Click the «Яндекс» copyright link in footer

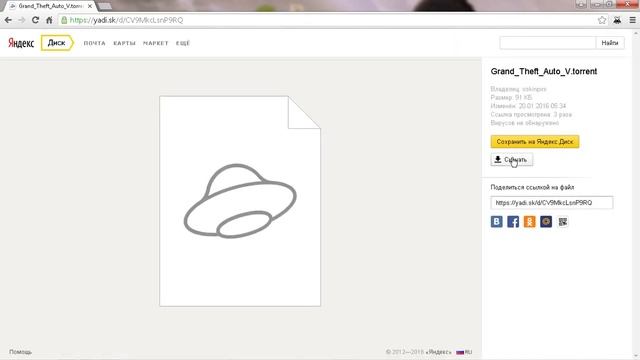438,352
